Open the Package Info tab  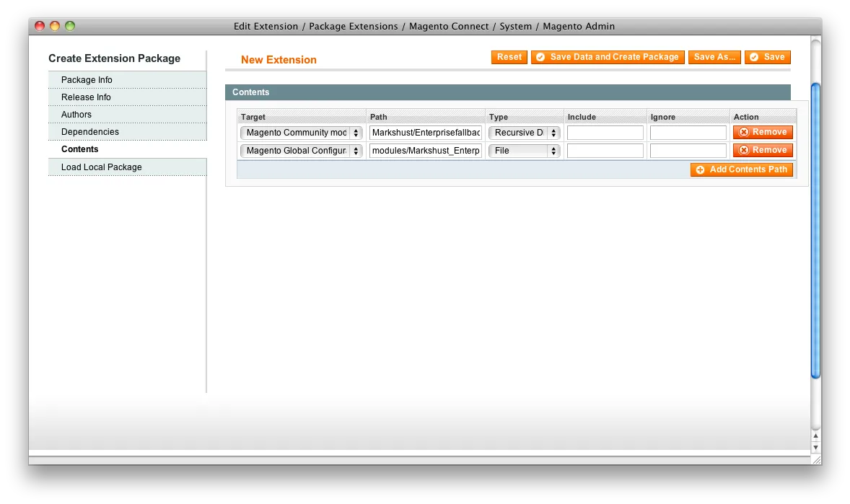[x=87, y=80]
